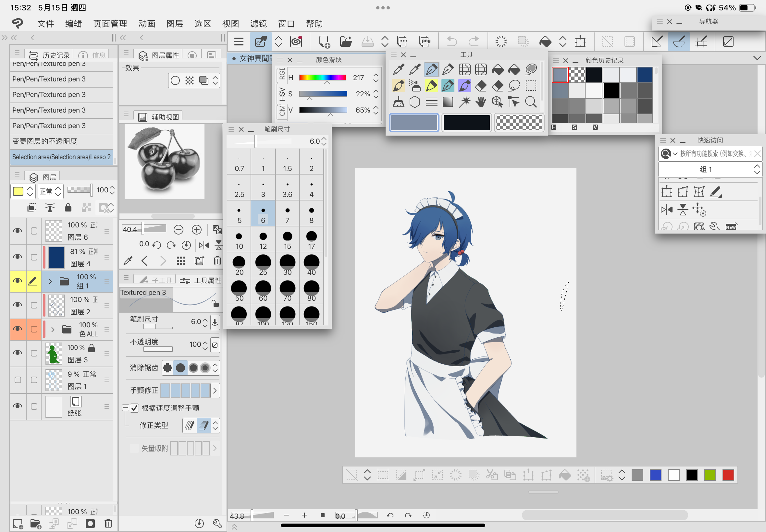This screenshot has width=766, height=532.
Task: Delete layer with trash icon at bottom
Action: [108, 523]
